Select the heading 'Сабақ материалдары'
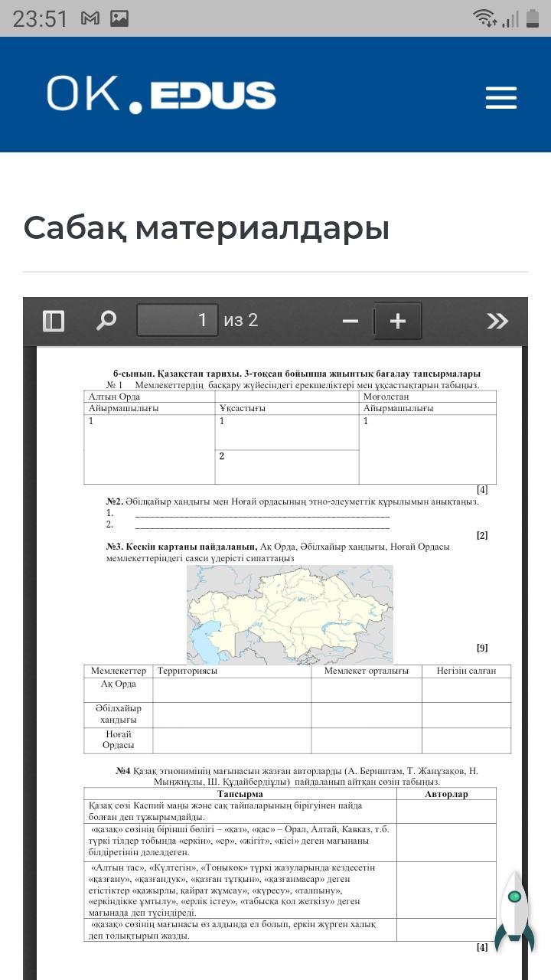This screenshot has height=980, width=551. coord(207,228)
